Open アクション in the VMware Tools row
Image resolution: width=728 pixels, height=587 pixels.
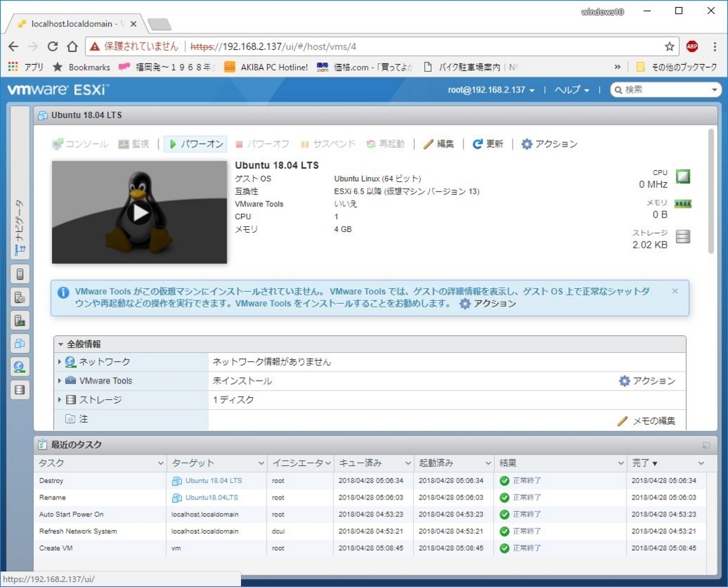tap(647, 381)
